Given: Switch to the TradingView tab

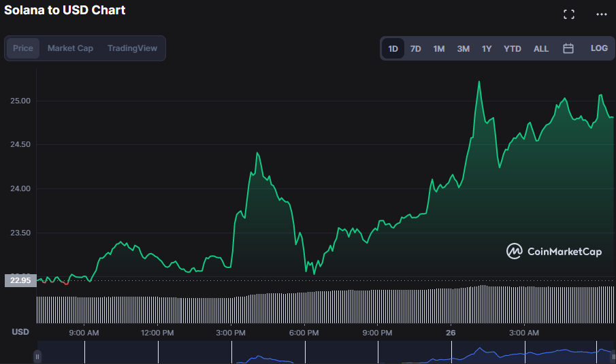Looking at the screenshot, I should 132,48.
